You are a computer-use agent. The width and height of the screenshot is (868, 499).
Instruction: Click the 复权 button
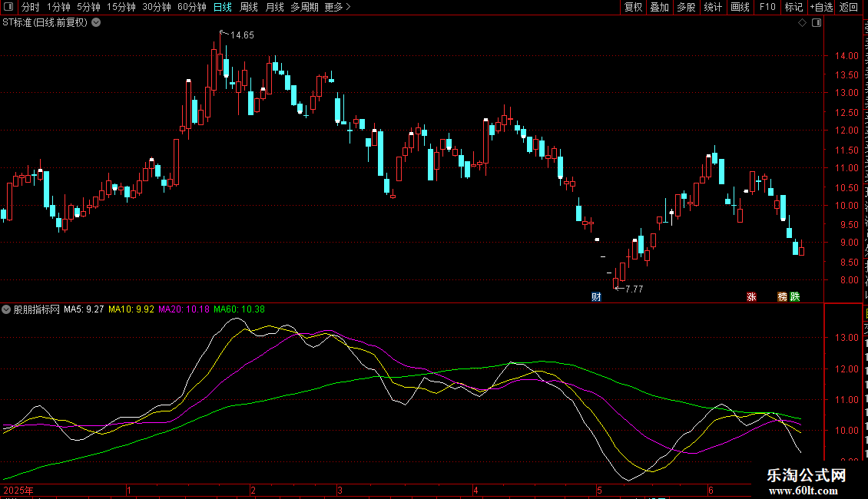pyautogui.click(x=633, y=7)
